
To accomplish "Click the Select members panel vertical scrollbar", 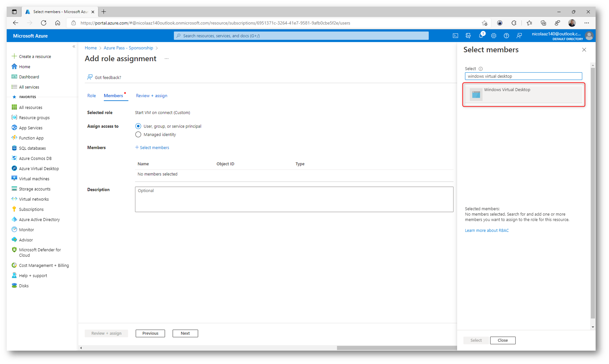I will (592, 193).
